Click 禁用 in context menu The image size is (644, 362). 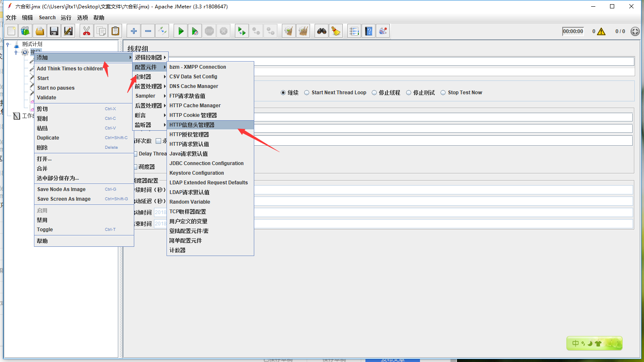click(84, 220)
